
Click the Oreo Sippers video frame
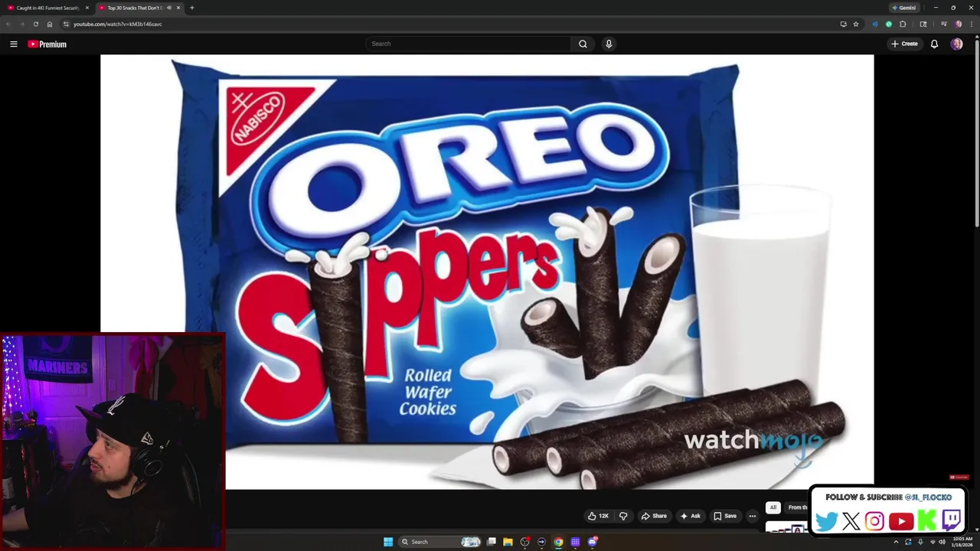click(x=487, y=272)
